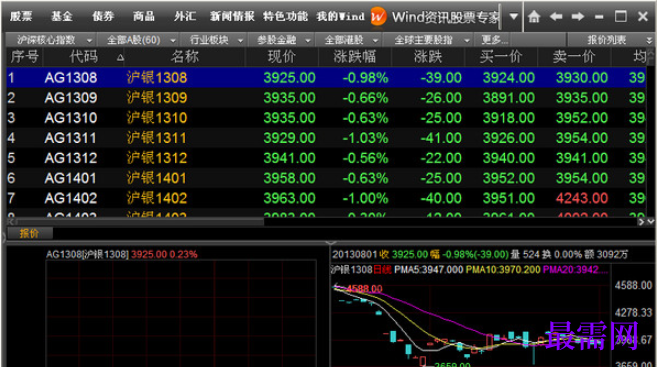Click the 20130801 date in K-line header
Image resolution: width=657 pixels, height=367 pixels.
354,255
